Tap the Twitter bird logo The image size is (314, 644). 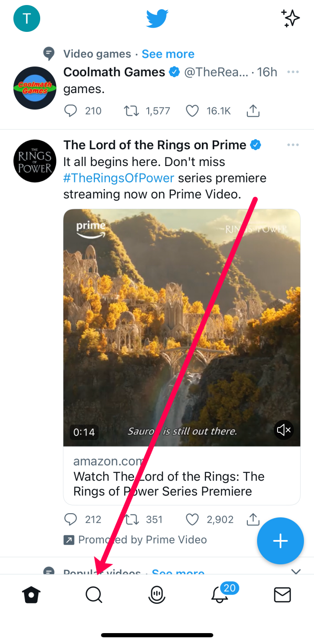click(x=157, y=18)
